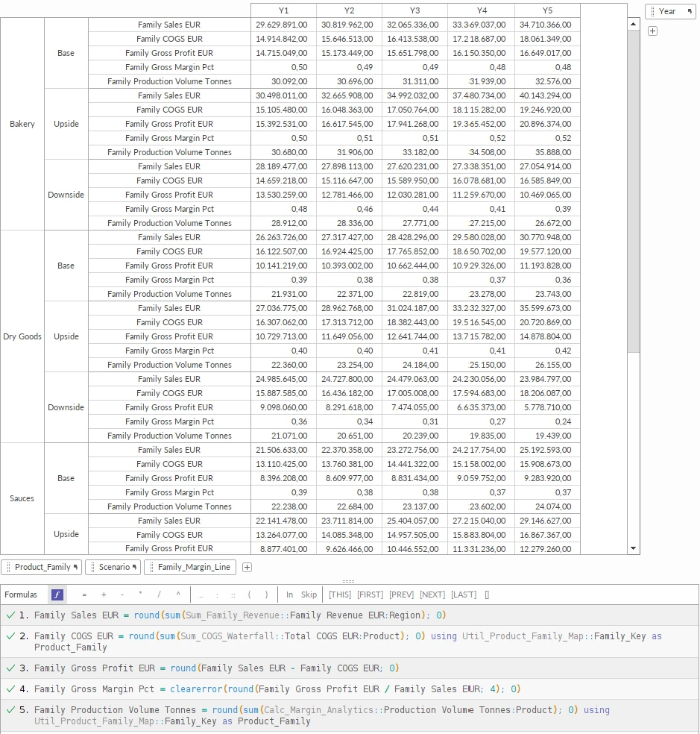Open the Product_Family dimension selector
This screenshot has height=734, width=700.
(x=42, y=567)
